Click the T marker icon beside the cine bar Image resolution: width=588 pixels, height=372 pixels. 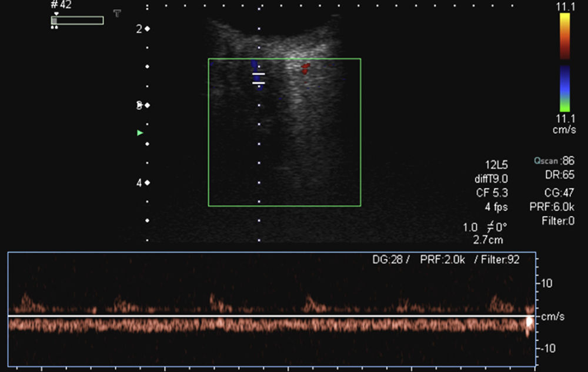click(x=118, y=13)
